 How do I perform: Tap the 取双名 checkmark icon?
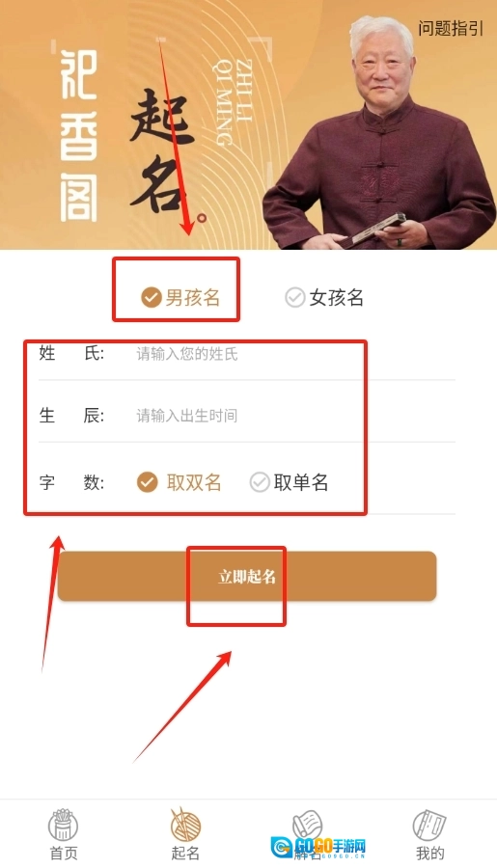click(x=147, y=482)
